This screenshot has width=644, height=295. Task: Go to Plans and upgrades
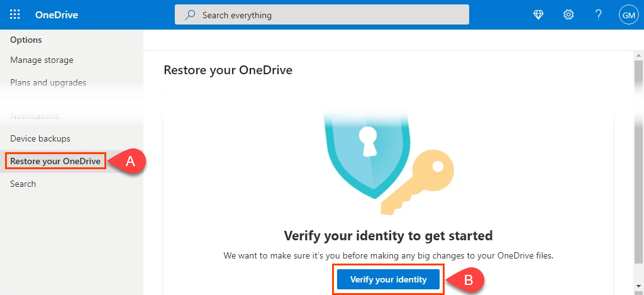point(48,82)
